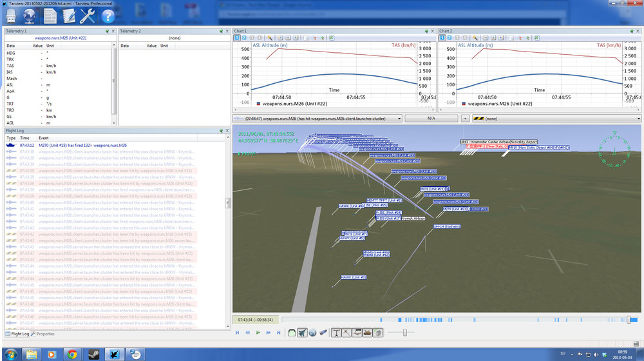The height and width of the screenshot is (361, 644).
Task: Switch to the Properties tab
Action: (x=44, y=334)
